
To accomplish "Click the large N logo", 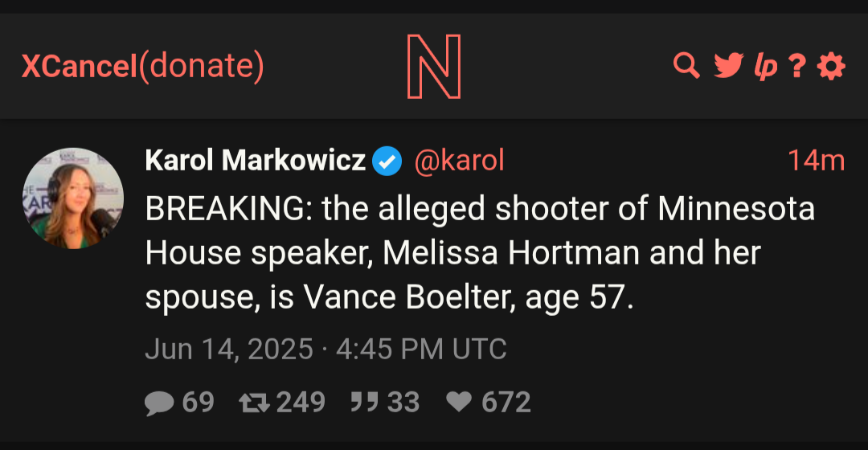I will pyautogui.click(x=434, y=67).
